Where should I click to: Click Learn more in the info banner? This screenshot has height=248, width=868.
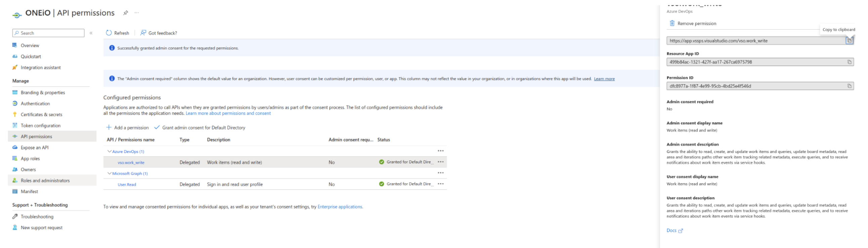click(x=604, y=79)
